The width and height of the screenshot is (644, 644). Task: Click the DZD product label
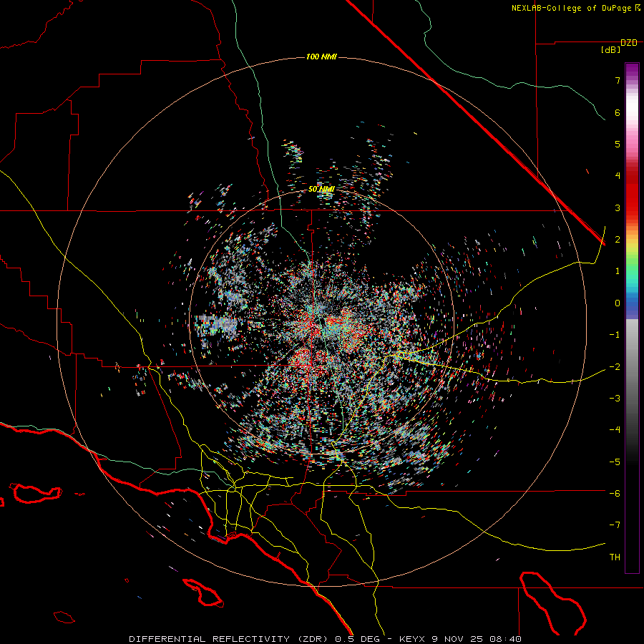(x=629, y=43)
